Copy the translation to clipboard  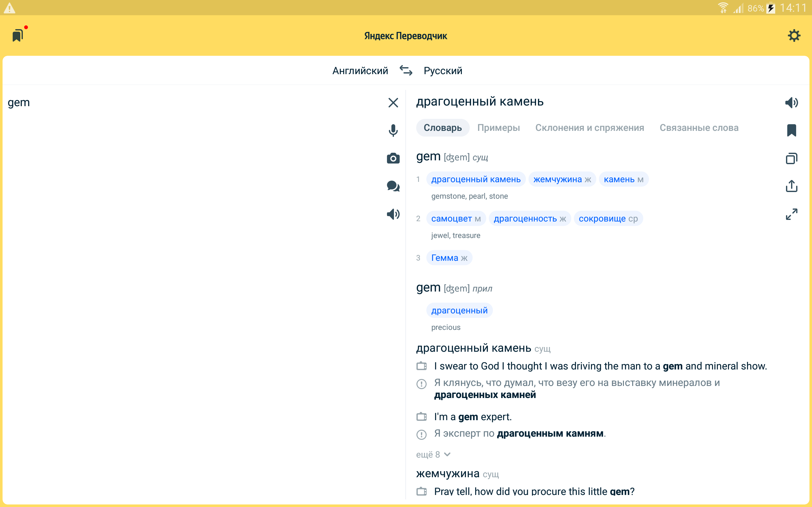click(x=791, y=158)
